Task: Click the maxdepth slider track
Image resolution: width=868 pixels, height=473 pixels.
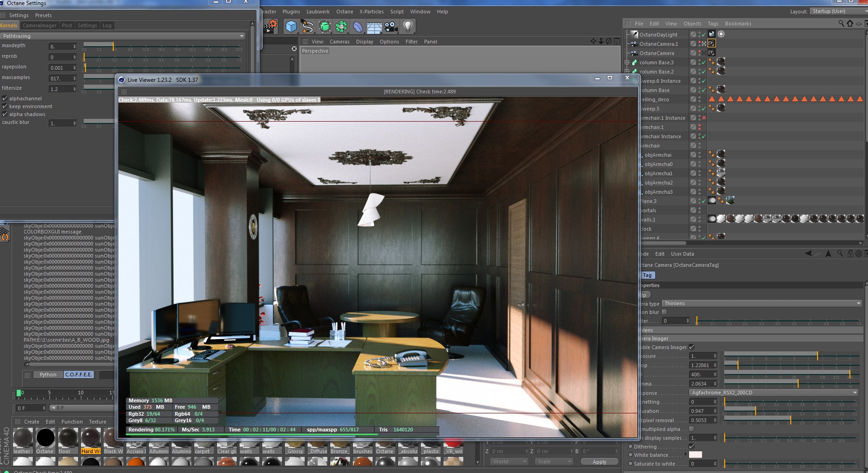Action: [162, 46]
